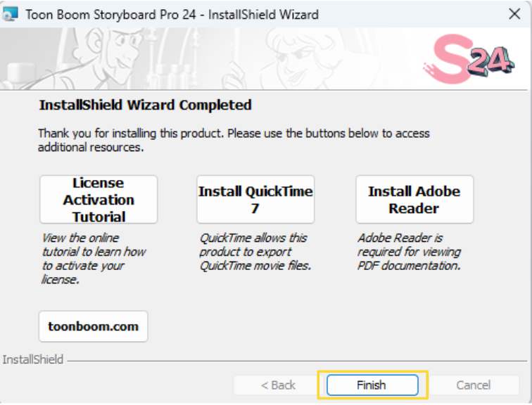Click the QuickTime movie export description

point(255,252)
